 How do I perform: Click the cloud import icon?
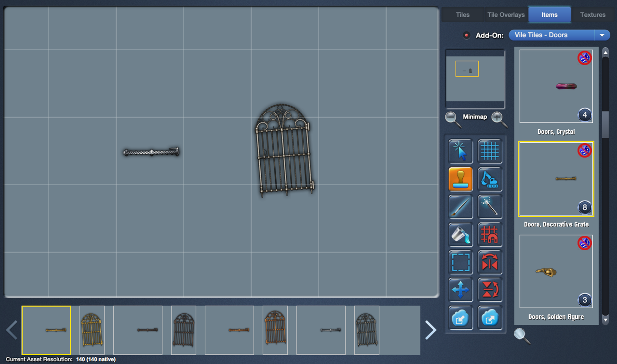[x=461, y=317]
